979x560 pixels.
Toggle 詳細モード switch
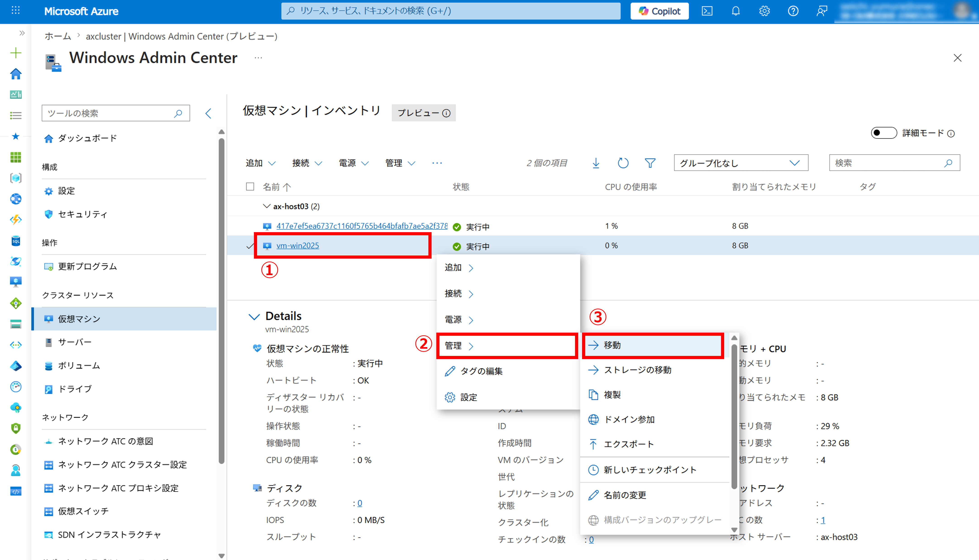click(x=883, y=133)
